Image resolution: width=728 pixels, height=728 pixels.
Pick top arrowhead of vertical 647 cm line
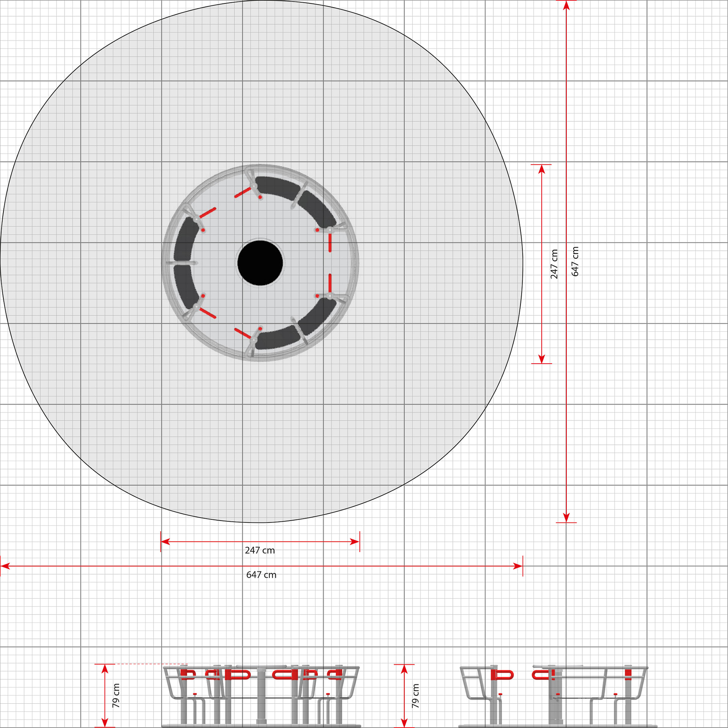566,5
